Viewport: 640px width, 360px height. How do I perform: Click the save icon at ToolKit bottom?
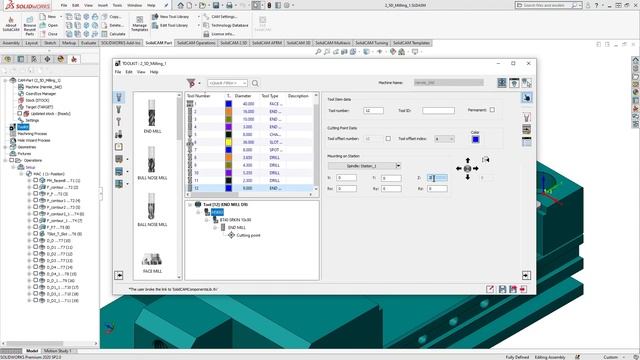[x=502, y=289]
